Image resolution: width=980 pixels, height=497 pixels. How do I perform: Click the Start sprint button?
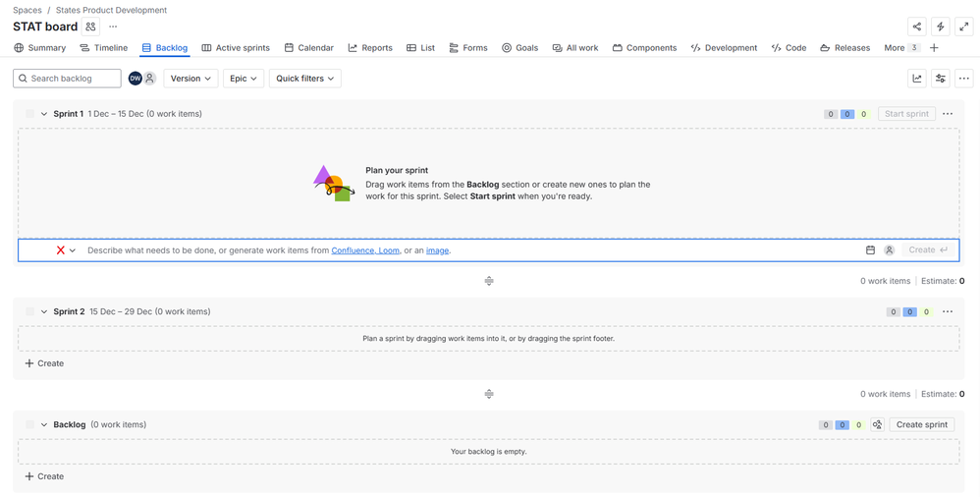(x=906, y=114)
